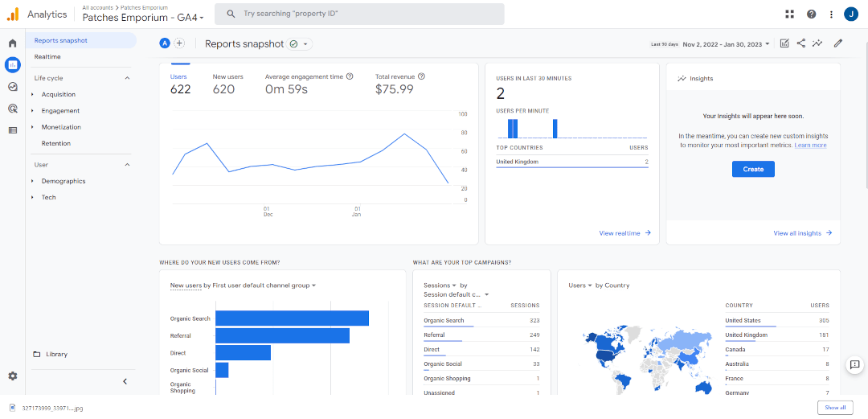
Task: Select Reports snapshot in navigation
Action: (x=81, y=40)
